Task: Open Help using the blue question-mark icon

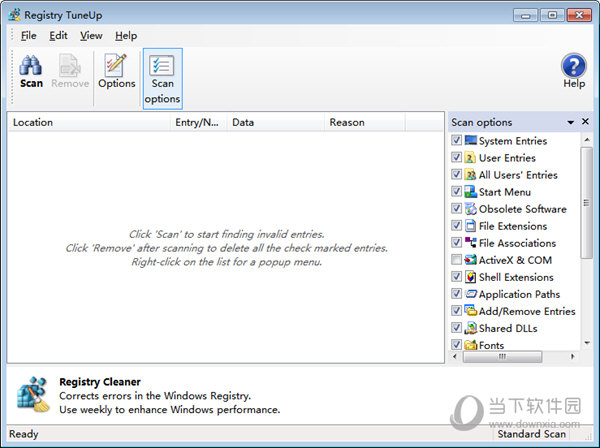Action: 574,65
